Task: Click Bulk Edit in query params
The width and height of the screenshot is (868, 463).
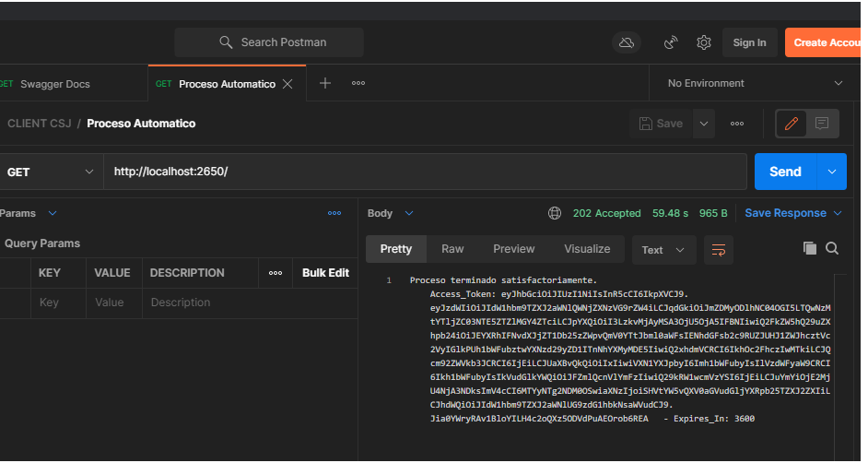Action: 325,273
